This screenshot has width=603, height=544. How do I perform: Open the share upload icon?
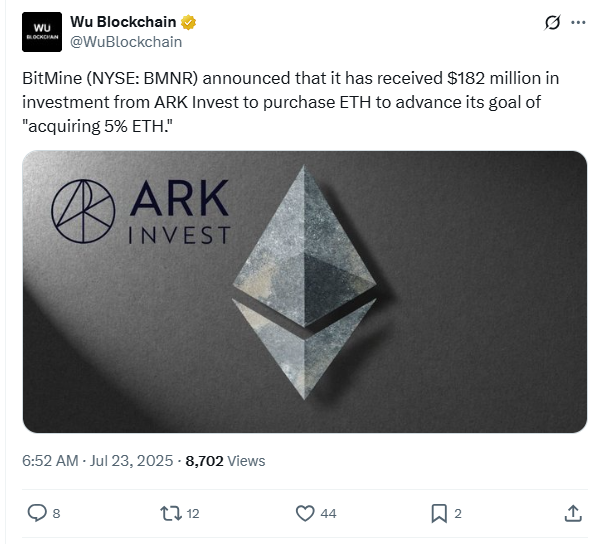pos(573,513)
